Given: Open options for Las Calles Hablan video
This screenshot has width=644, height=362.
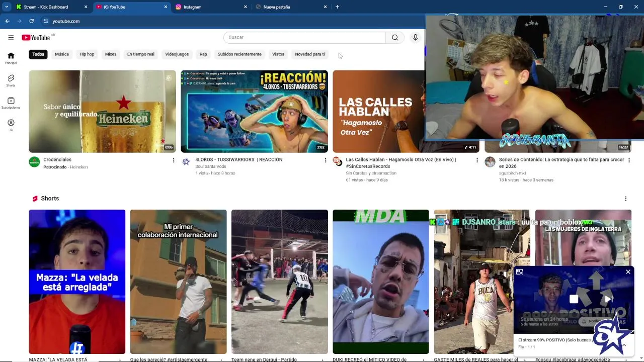Looking at the screenshot, I should pyautogui.click(x=477, y=160).
